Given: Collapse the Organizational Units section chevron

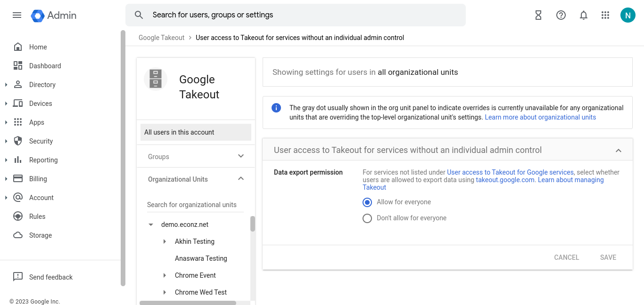Looking at the screenshot, I should tap(241, 179).
